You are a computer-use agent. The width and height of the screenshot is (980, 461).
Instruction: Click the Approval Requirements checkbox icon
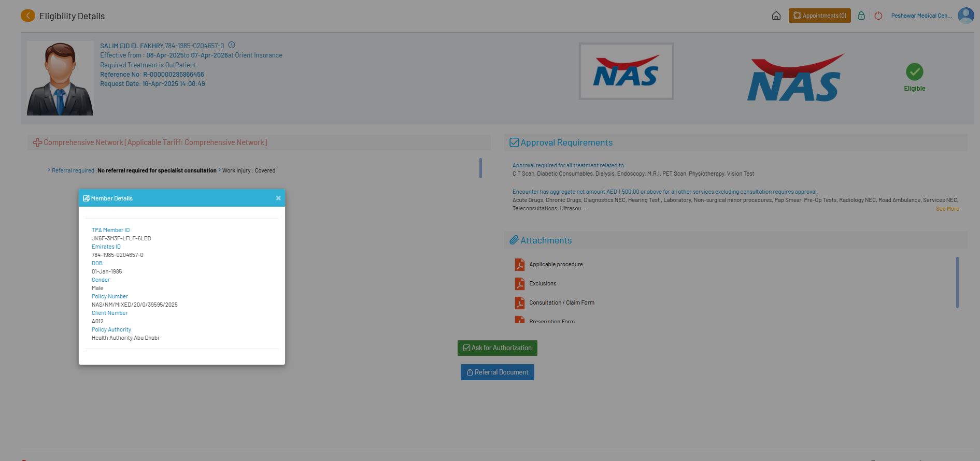point(514,142)
